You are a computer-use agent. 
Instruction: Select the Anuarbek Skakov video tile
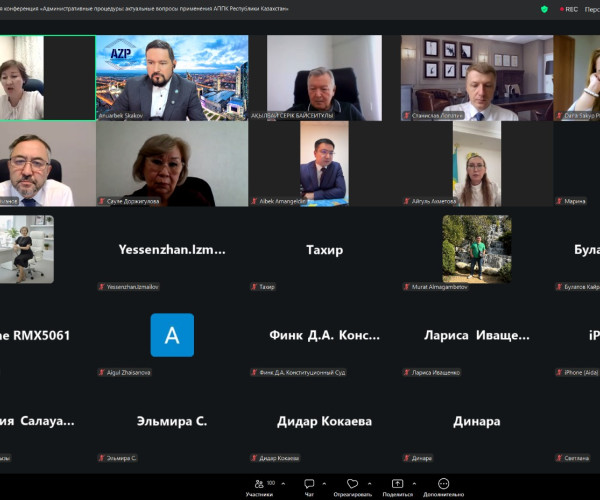point(172,78)
